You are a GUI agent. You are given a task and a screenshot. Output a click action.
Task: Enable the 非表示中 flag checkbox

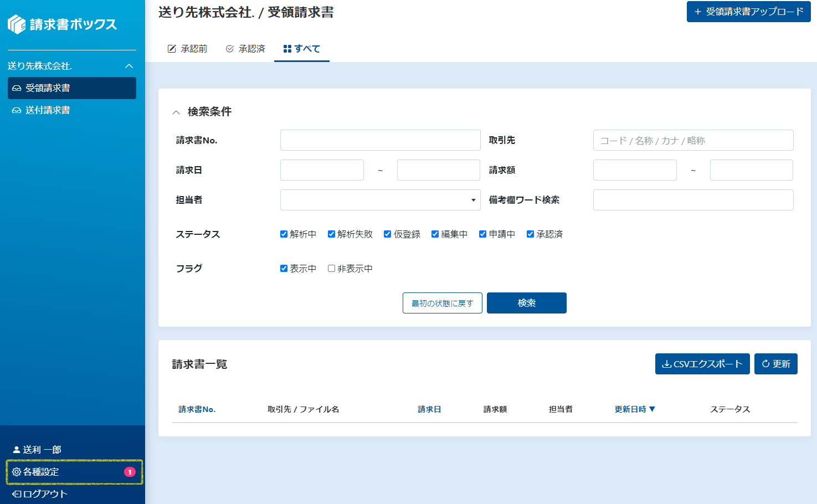(331, 269)
